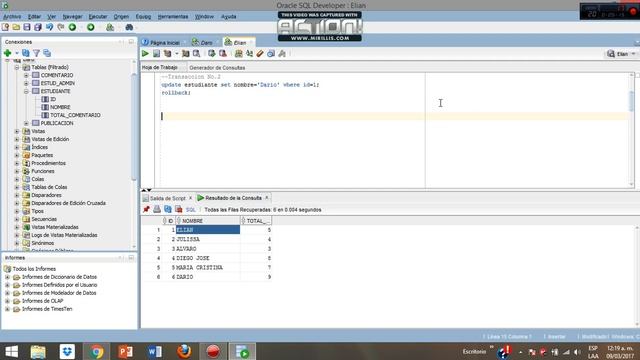This screenshot has height=360, width=640.
Task: Click the filter funnel icon in Conexiones
Action: point(36,53)
